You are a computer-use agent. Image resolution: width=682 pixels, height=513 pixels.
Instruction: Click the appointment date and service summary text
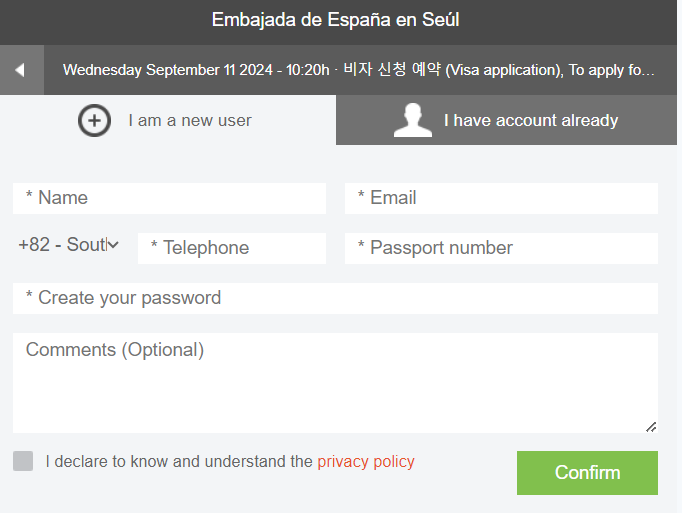(x=358, y=70)
